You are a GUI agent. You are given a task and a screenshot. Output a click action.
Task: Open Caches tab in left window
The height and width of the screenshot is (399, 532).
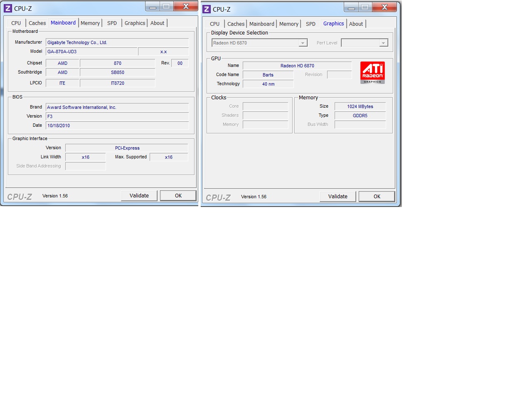[37, 23]
